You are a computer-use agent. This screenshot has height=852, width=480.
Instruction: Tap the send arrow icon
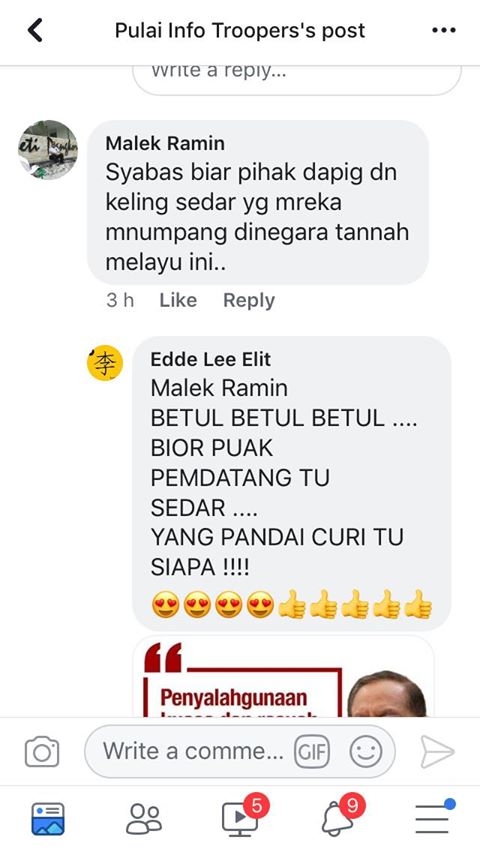tap(437, 751)
